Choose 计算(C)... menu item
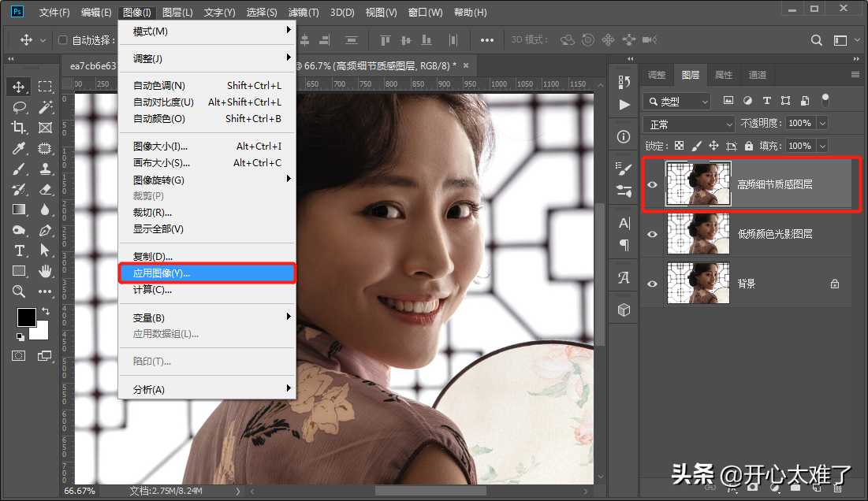The height and width of the screenshot is (501, 868). [207, 289]
